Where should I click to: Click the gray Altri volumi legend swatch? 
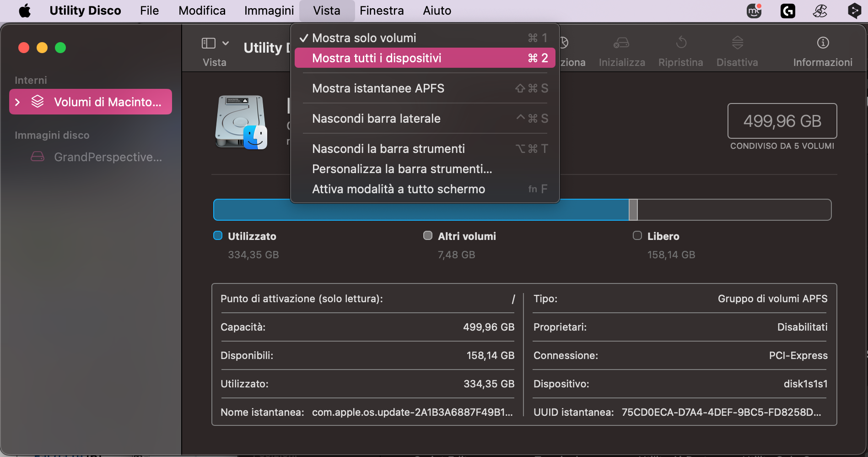click(428, 235)
